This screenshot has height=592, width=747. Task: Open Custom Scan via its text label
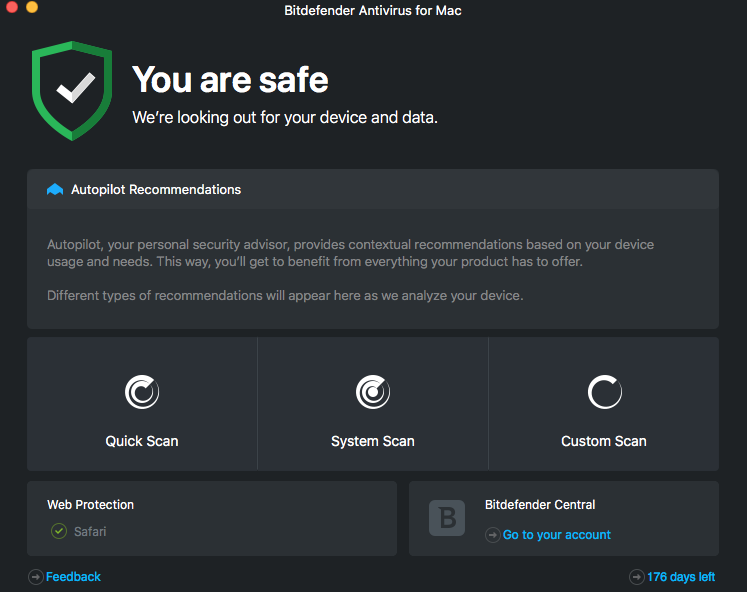coord(604,441)
